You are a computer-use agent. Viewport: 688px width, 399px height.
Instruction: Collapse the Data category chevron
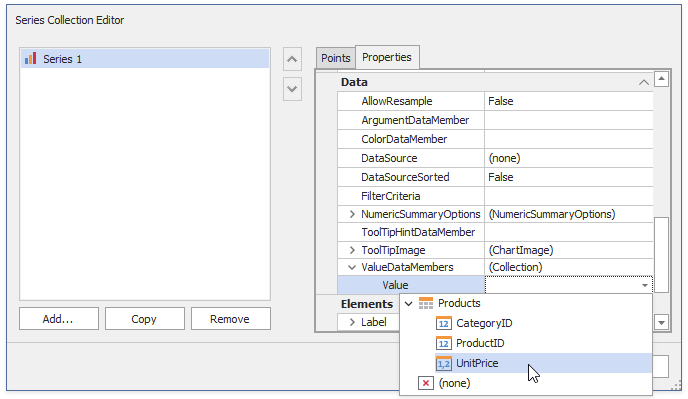(644, 82)
